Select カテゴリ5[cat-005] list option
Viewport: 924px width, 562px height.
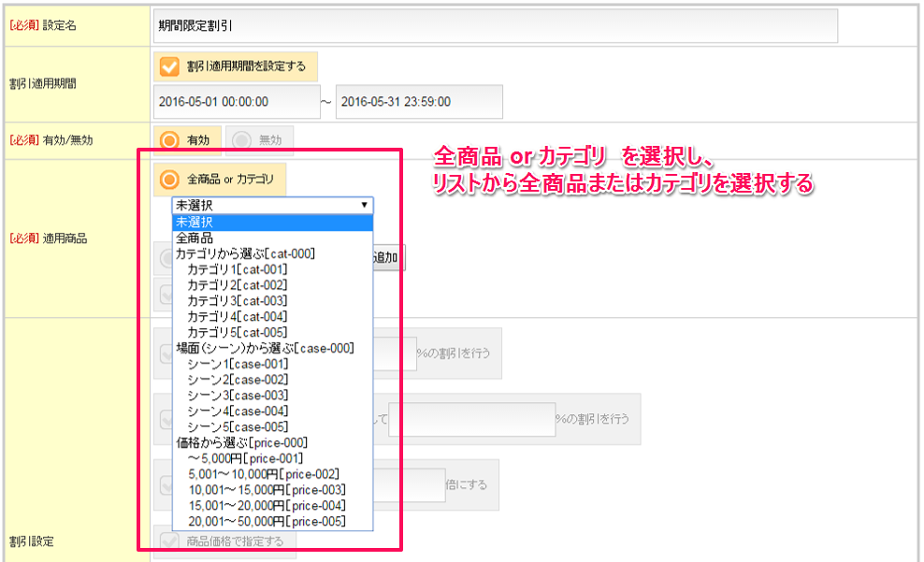point(237,332)
